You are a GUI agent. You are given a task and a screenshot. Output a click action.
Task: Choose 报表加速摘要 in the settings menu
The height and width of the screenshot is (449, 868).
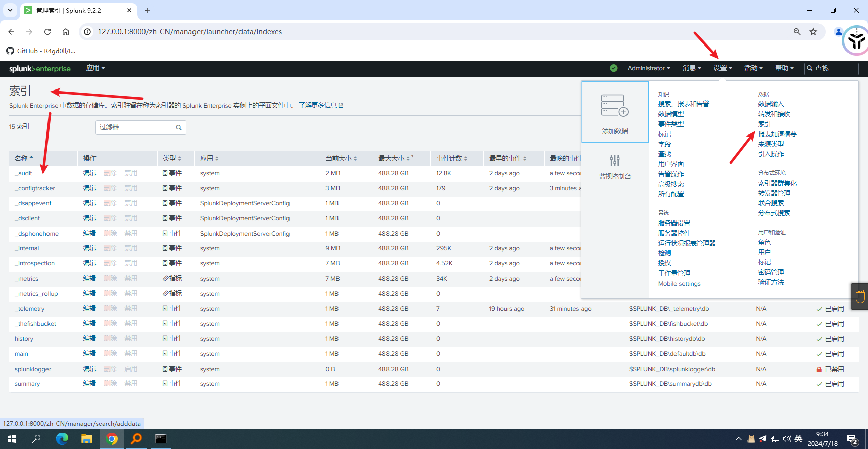pos(777,134)
